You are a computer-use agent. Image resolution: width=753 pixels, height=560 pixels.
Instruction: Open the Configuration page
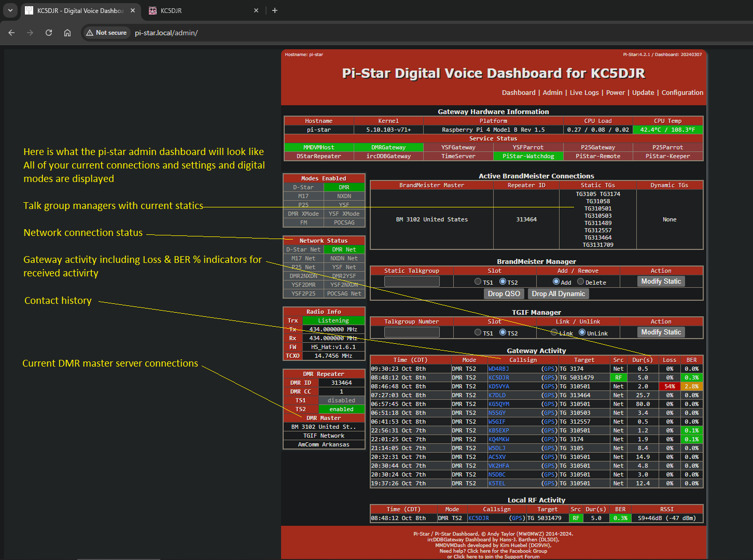(x=682, y=93)
